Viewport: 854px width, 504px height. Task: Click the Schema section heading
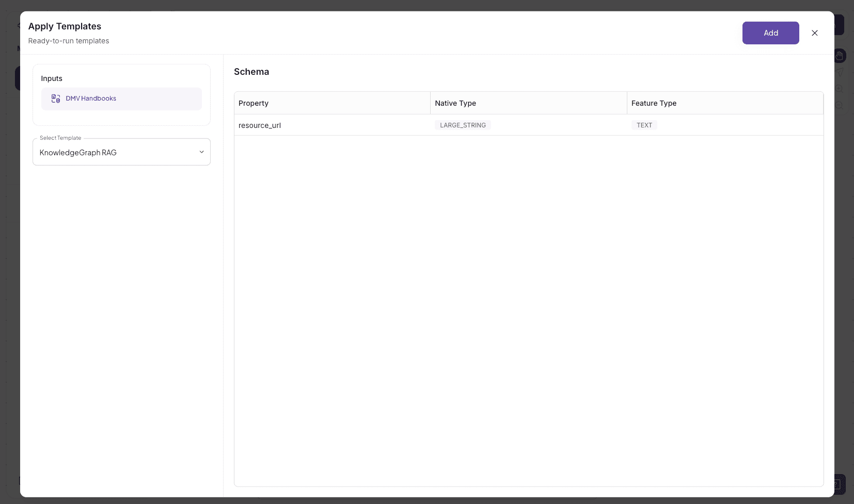(x=251, y=72)
